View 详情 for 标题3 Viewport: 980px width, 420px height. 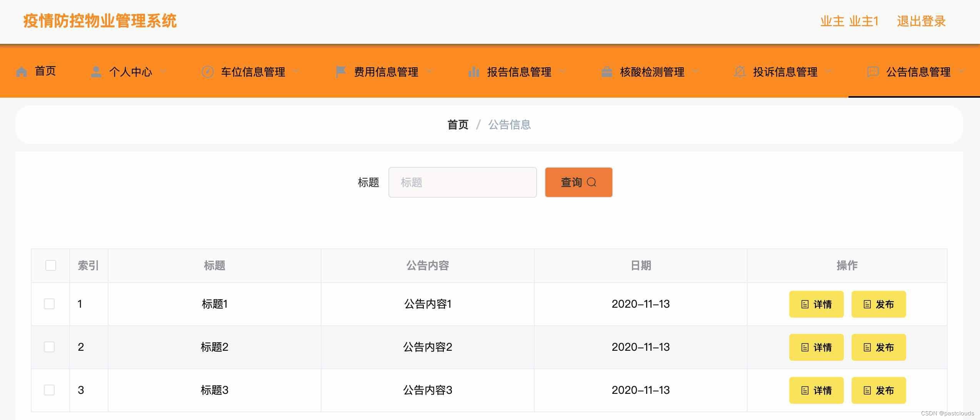pos(816,390)
